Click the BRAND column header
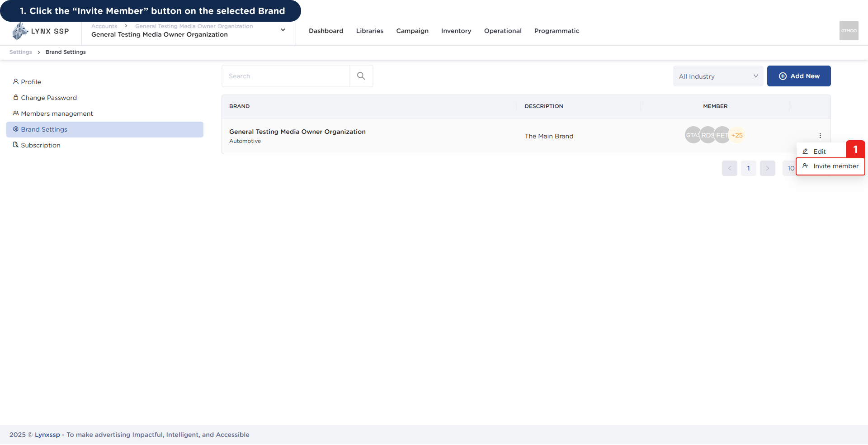 (x=239, y=106)
